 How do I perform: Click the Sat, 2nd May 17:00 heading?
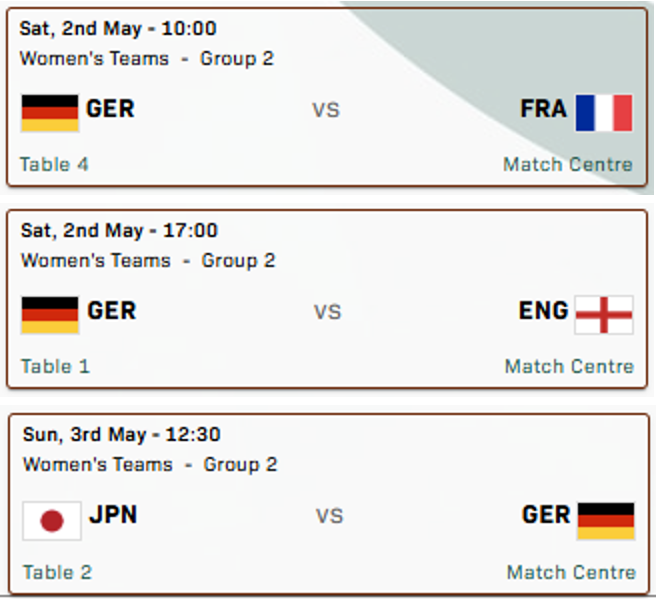(119, 230)
